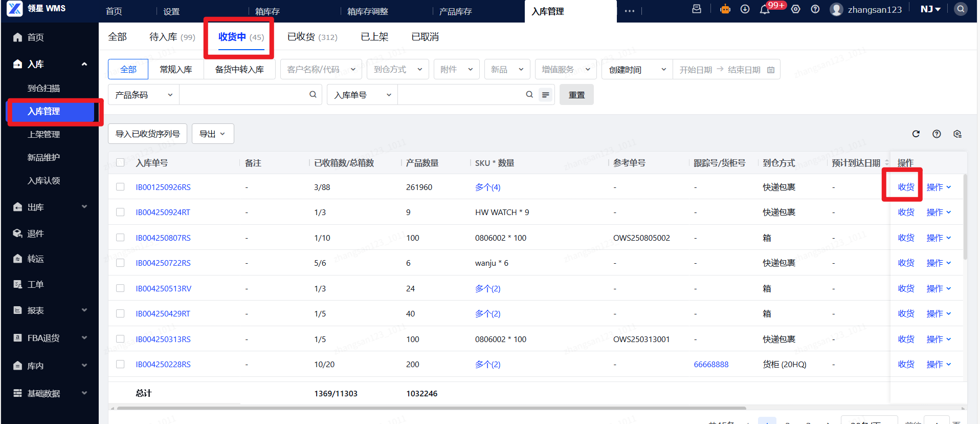Click the 开始日期 date input field

(696, 70)
